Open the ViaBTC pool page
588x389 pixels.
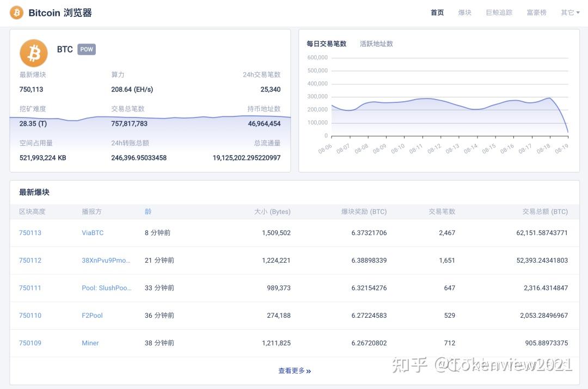tap(93, 232)
